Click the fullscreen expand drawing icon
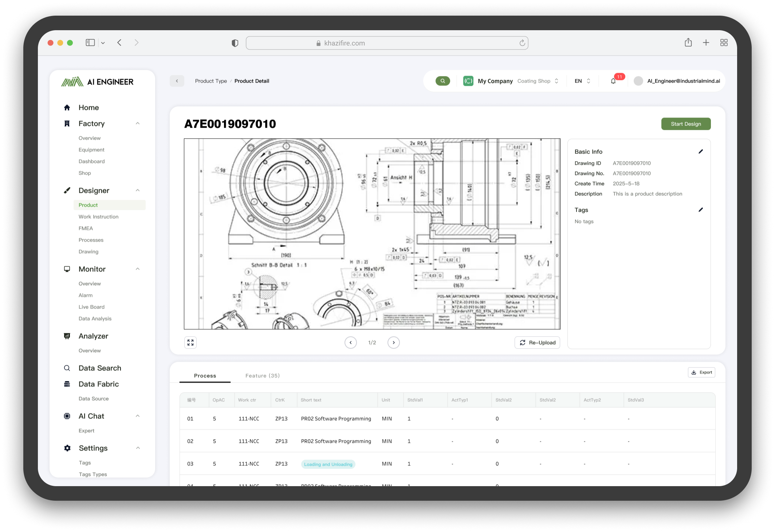775x532 pixels. pos(190,342)
